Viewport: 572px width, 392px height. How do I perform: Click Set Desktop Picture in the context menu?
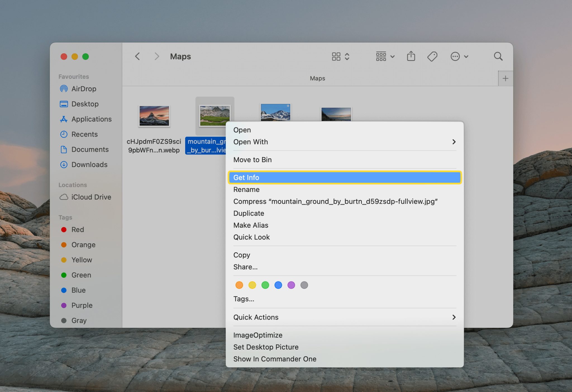click(x=266, y=347)
